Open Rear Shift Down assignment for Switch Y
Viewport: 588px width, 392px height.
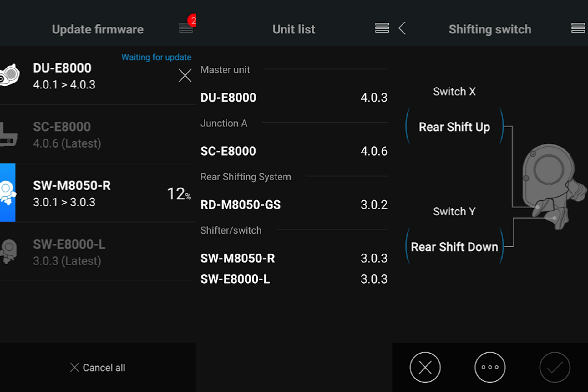click(454, 247)
